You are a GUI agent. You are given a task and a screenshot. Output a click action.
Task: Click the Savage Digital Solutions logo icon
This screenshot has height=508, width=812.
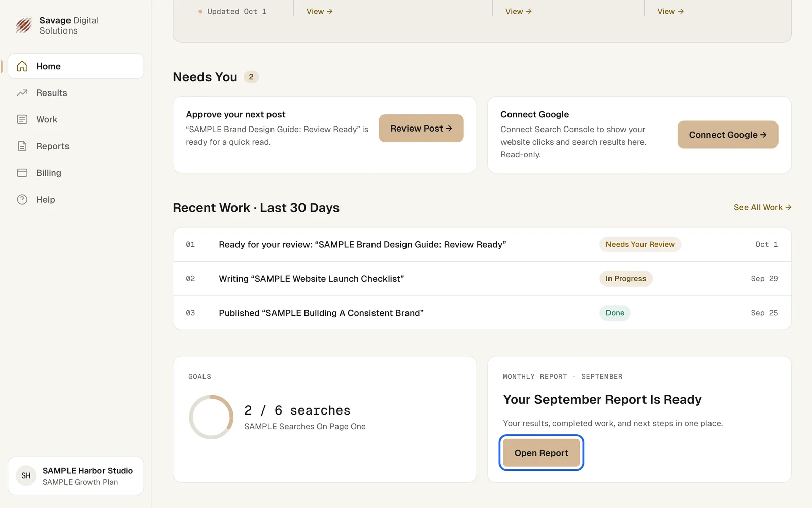point(24,25)
